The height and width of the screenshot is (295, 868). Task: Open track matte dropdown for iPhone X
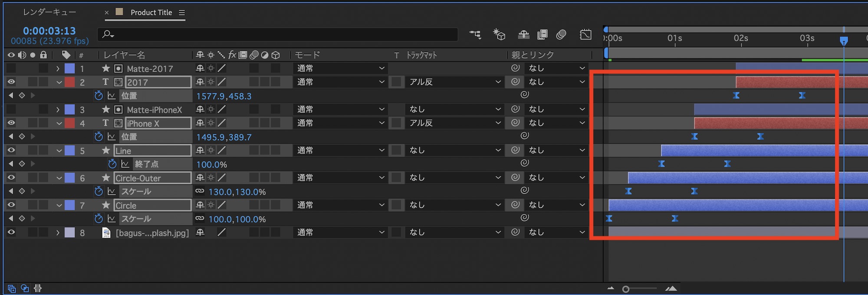coord(454,123)
